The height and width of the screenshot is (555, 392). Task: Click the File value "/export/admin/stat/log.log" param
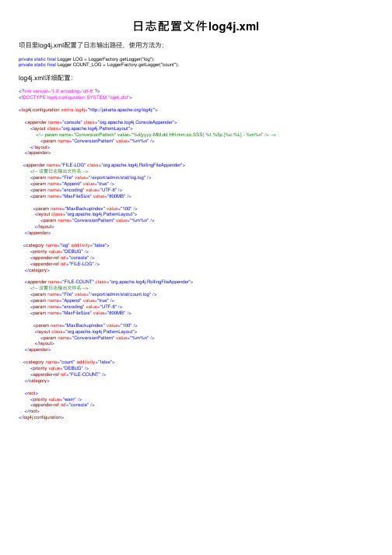click(x=90, y=177)
